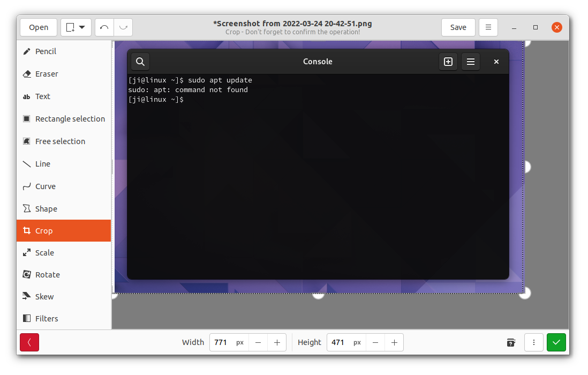Open the crop options three-dot menu
Image resolution: width=588 pixels, height=375 pixels.
point(534,342)
